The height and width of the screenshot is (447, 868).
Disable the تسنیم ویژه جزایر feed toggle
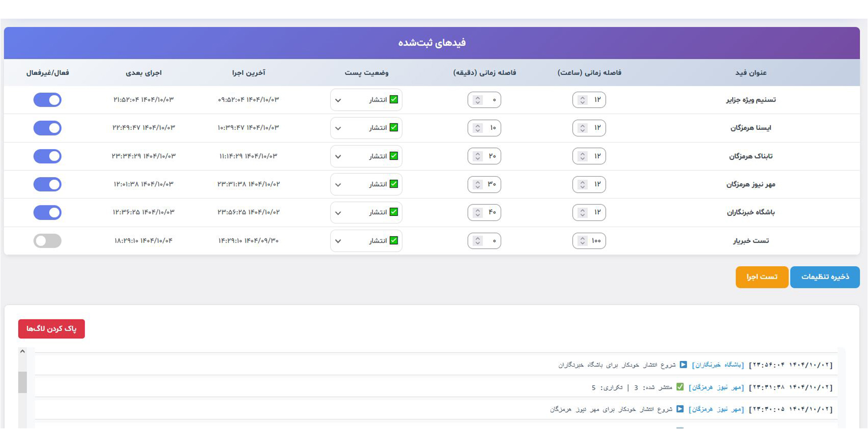click(x=47, y=100)
